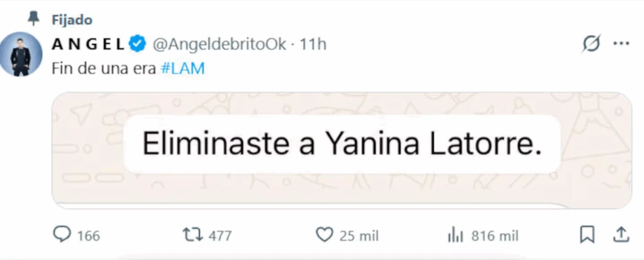644x260 pixels.
Task: Reply using the speech bubble icon
Action: tap(62, 235)
